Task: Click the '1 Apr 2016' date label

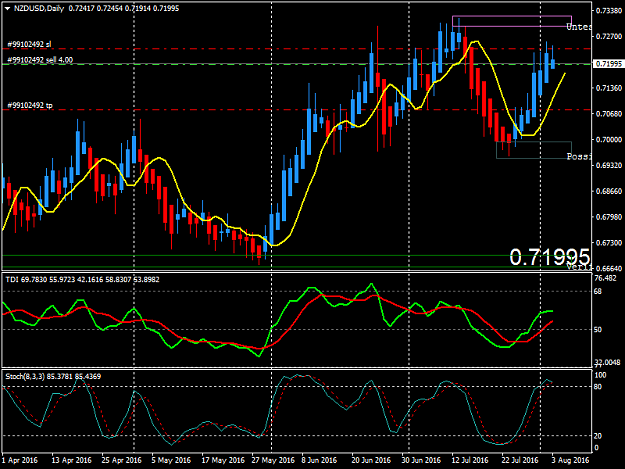Action: tap(20, 460)
